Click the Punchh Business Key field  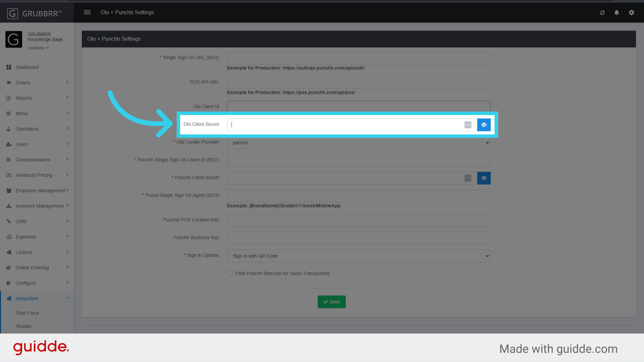tap(359, 238)
